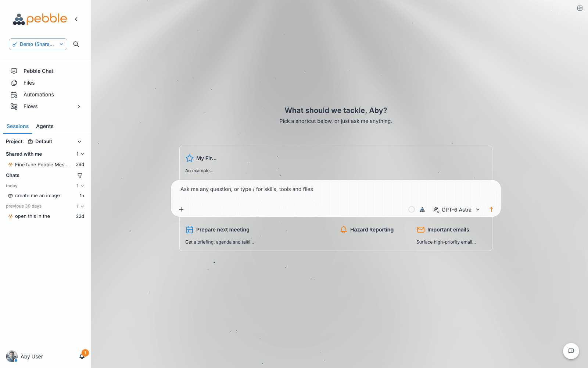The image size is (588, 368).
Task: Click the Pebble Chat icon
Action: click(x=14, y=71)
